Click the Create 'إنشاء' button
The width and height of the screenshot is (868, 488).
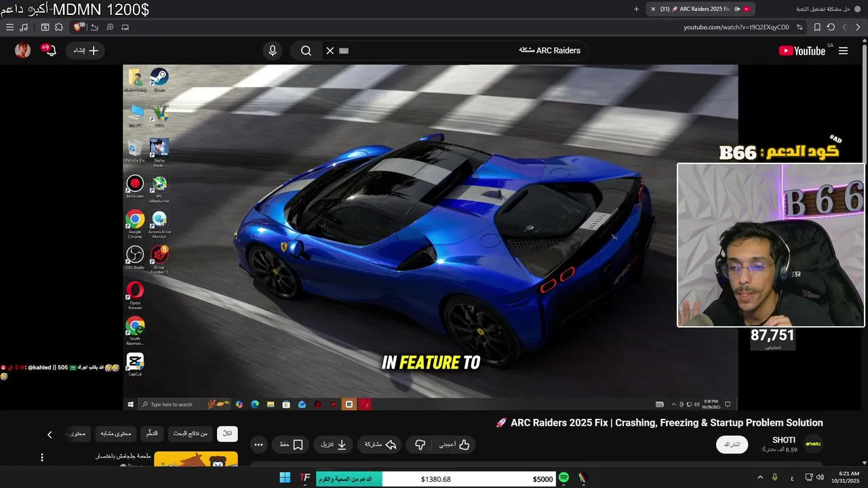click(x=85, y=51)
